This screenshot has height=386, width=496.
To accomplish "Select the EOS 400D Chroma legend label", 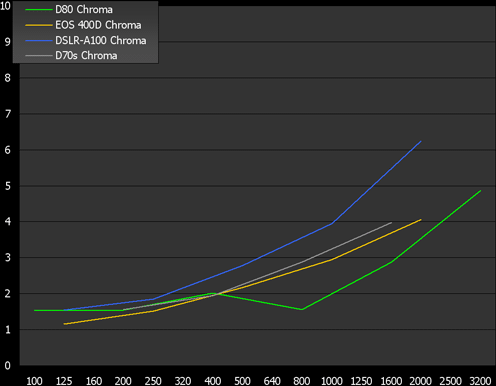I will point(98,25).
